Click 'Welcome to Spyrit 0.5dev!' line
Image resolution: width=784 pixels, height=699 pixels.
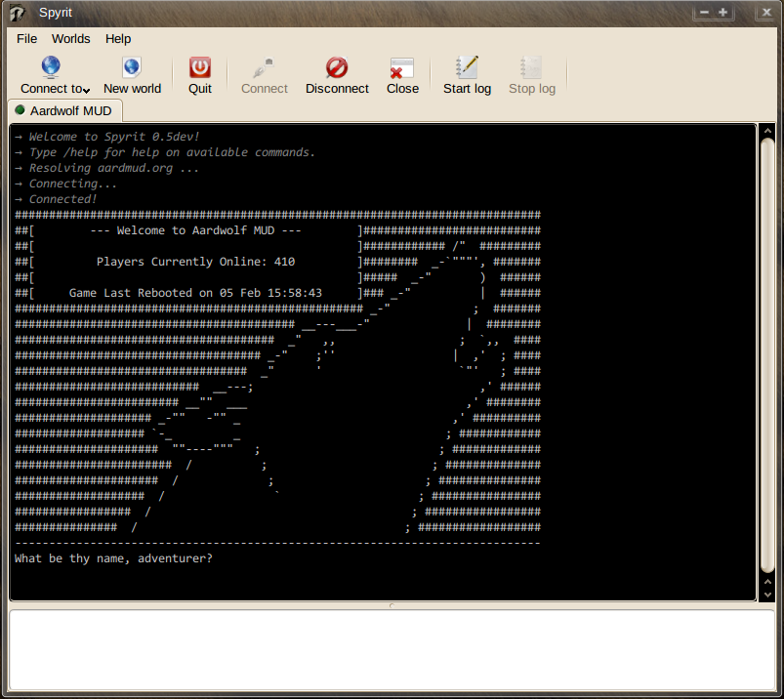point(113,137)
